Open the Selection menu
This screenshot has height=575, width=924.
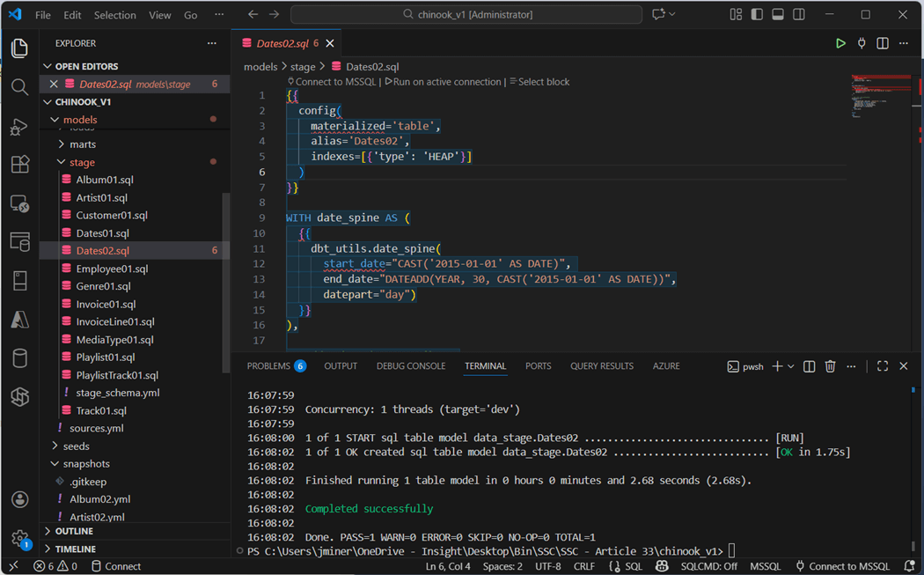[114, 15]
